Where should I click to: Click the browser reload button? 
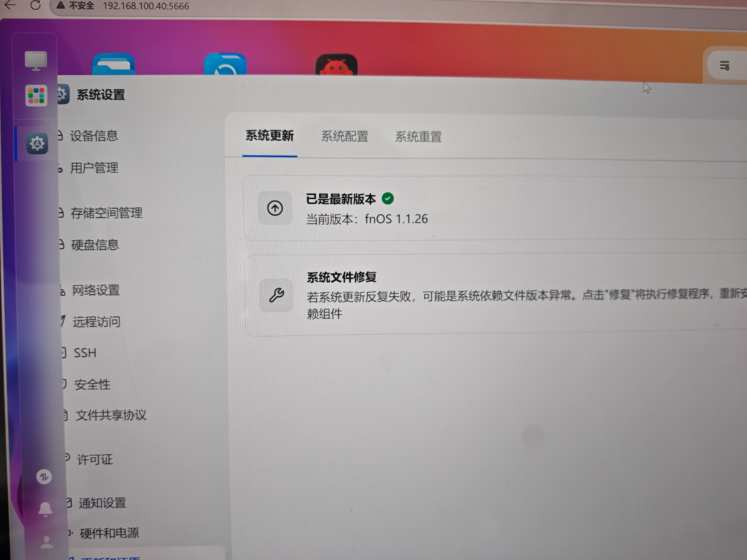pos(35,5)
